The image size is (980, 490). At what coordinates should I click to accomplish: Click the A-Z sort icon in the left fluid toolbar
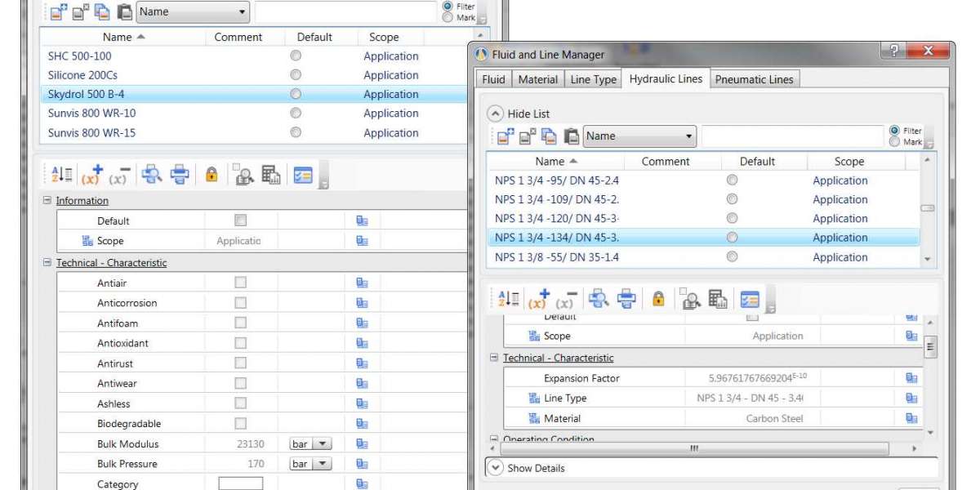click(x=61, y=175)
